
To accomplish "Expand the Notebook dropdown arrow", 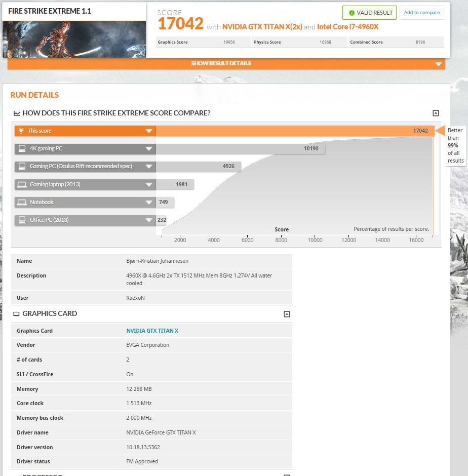I will click(x=148, y=202).
